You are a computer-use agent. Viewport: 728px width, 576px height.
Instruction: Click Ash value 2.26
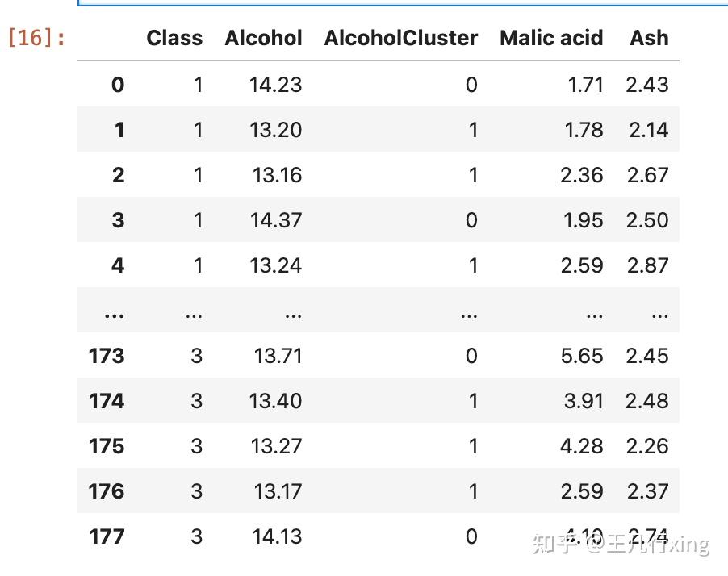(x=646, y=446)
